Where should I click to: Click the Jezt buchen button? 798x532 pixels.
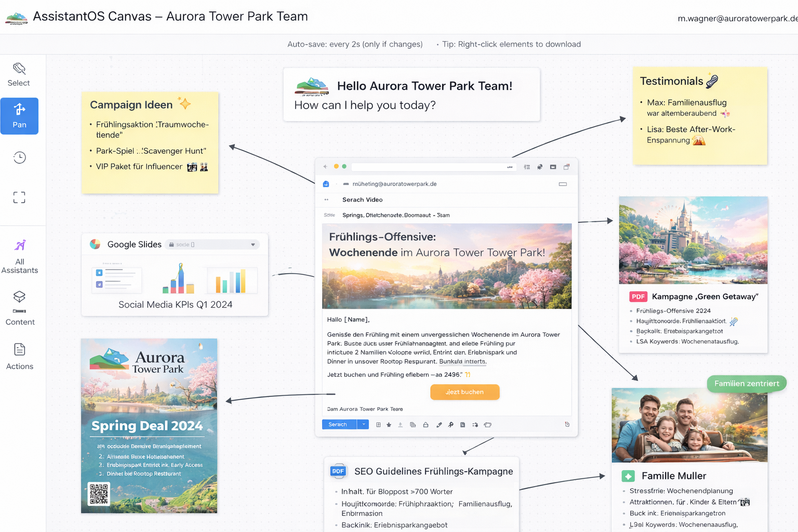click(x=465, y=392)
